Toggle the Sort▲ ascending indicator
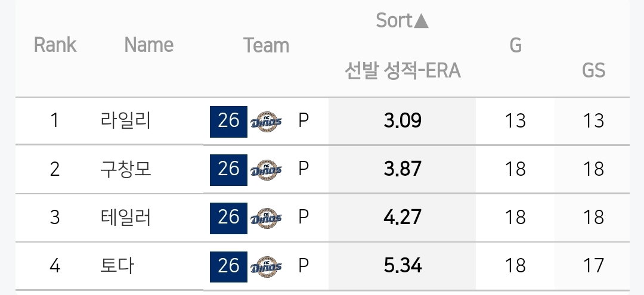The height and width of the screenshot is (295, 644). pos(402,20)
